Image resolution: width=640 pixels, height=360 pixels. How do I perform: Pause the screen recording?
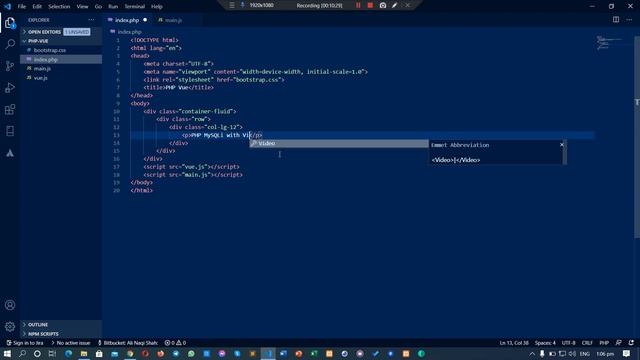coord(358,5)
